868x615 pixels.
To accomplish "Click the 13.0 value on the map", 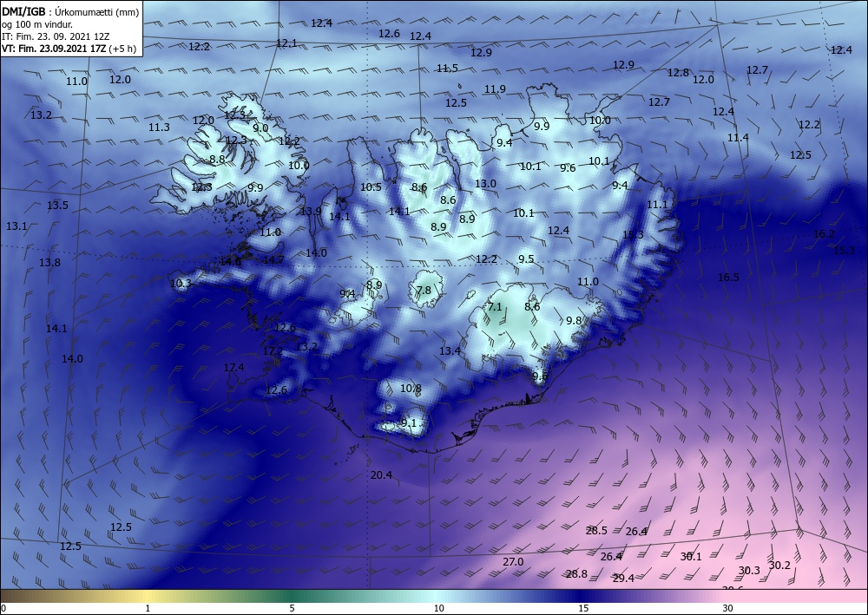I will [x=485, y=184].
